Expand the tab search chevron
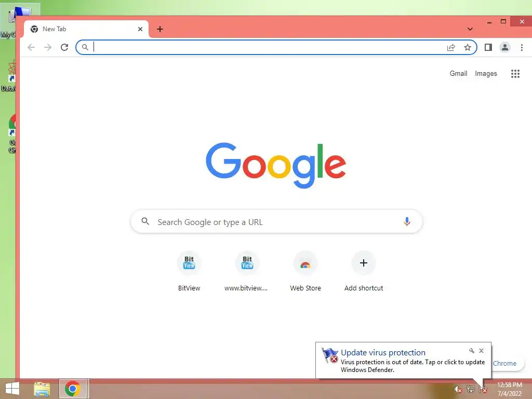532x399 pixels. coord(470,29)
